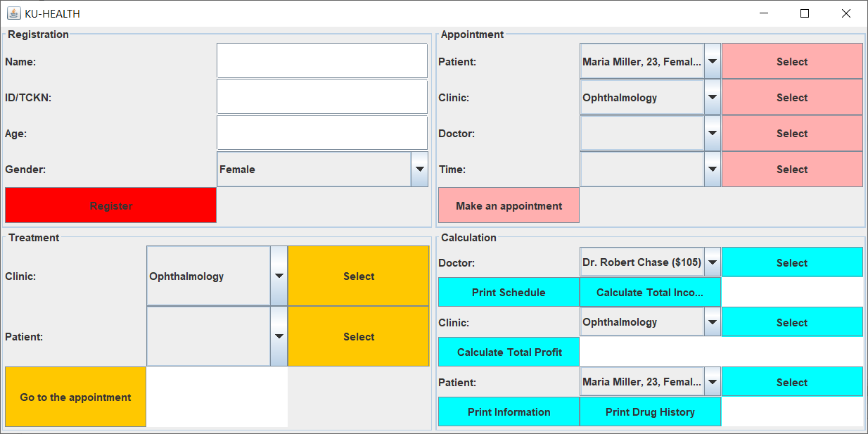Focus the ID/TCKN text field
Viewport: 868px width, 434px height.
322,96
